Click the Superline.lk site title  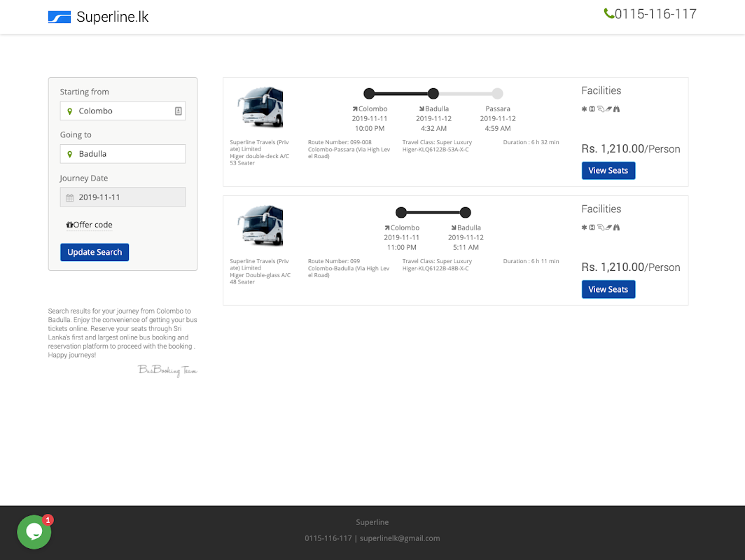click(112, 17)
